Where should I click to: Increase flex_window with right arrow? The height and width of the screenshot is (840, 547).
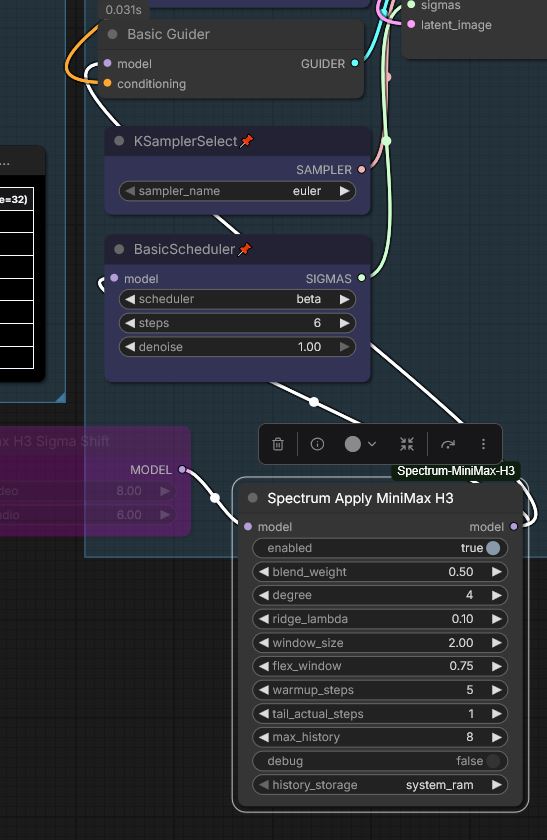497,666
